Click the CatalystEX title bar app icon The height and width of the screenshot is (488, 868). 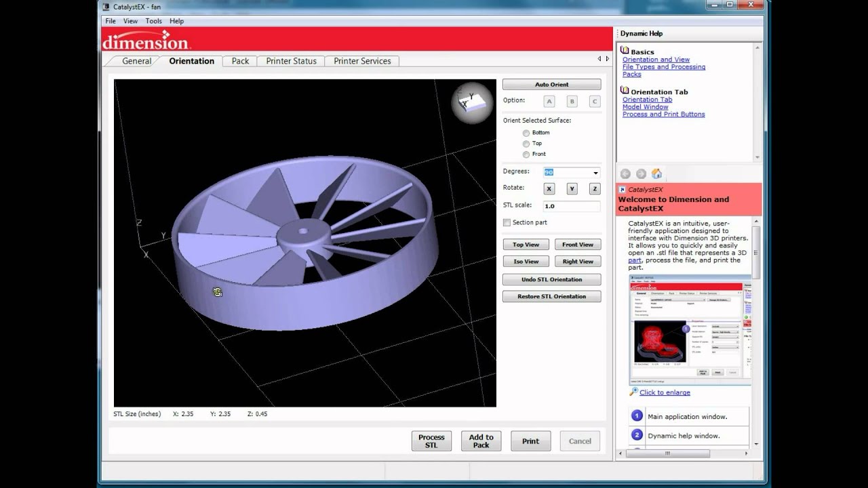(106, 7)
